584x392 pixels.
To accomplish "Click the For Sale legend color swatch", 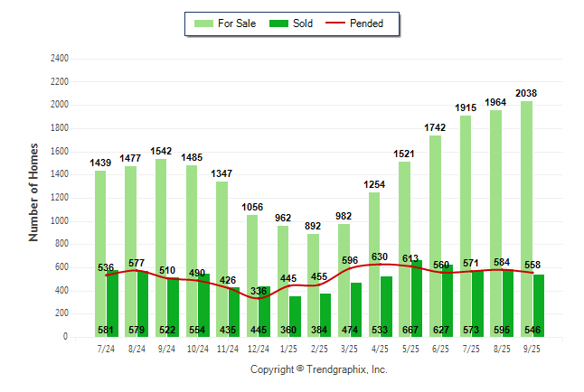I will tap(202, 23).
